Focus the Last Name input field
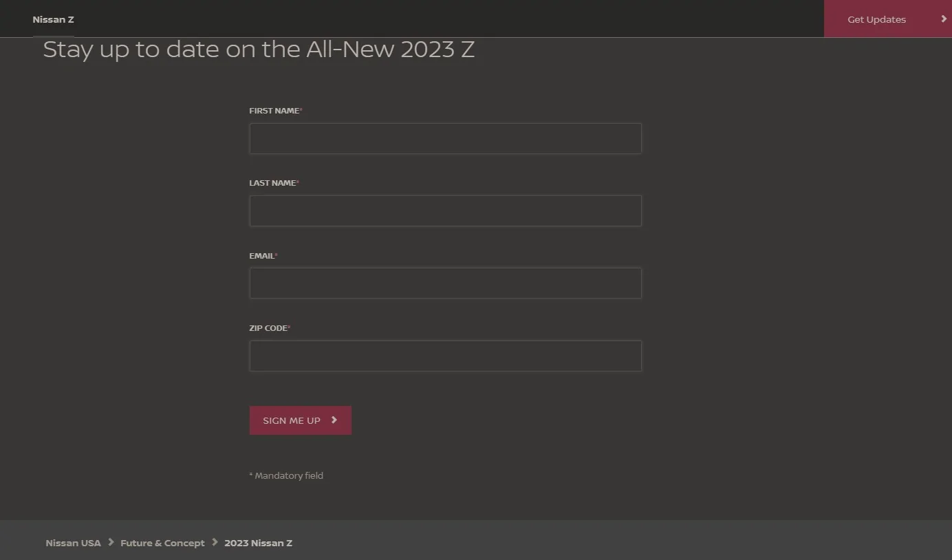This screenshot has width=952, height=560. click(x=445, y=211)
